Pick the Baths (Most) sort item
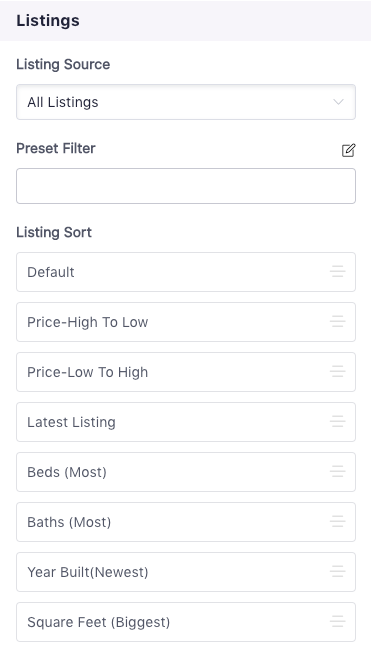 (186, 521)
